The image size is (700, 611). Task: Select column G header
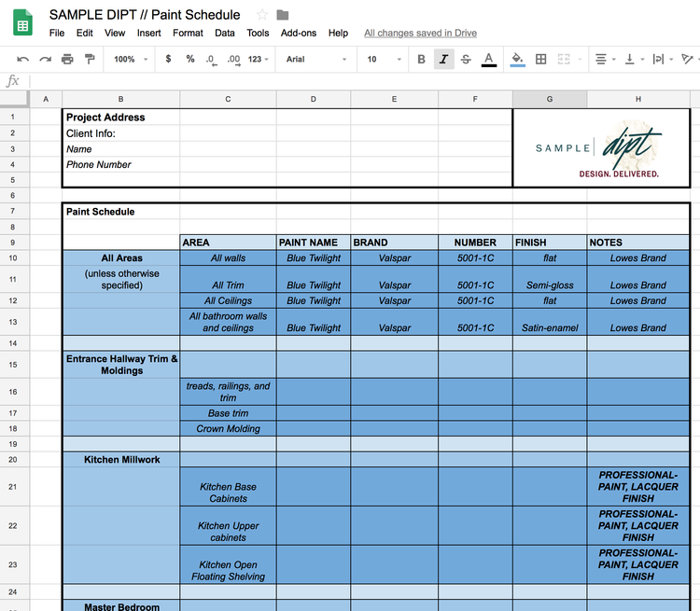[550, 99]
